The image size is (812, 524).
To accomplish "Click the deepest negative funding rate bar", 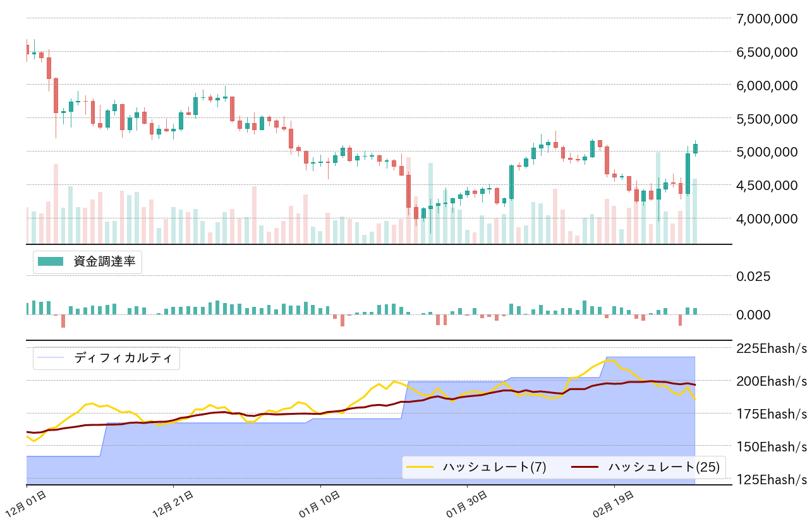I will coord(63,322).
